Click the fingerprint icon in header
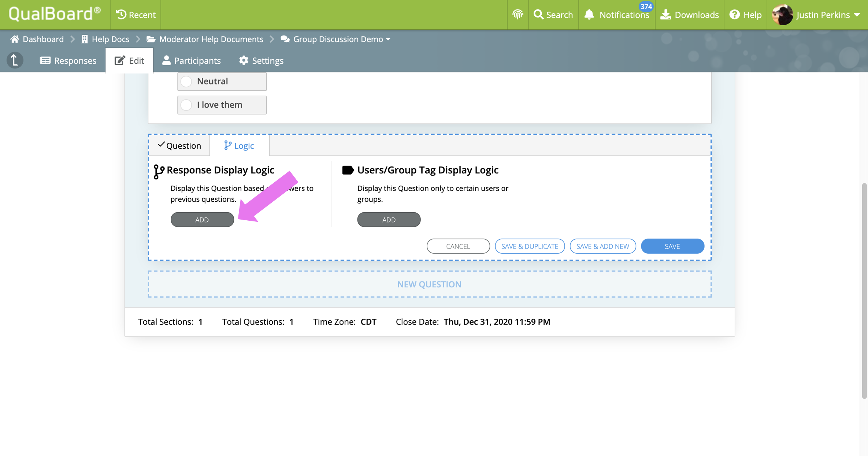868x456 pixels. (x=518, y=15)
